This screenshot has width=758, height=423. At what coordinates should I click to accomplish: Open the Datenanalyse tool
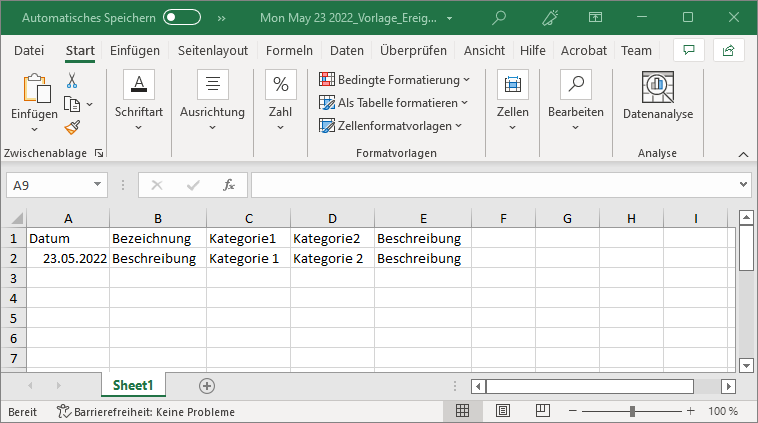[x=657, y=99]
